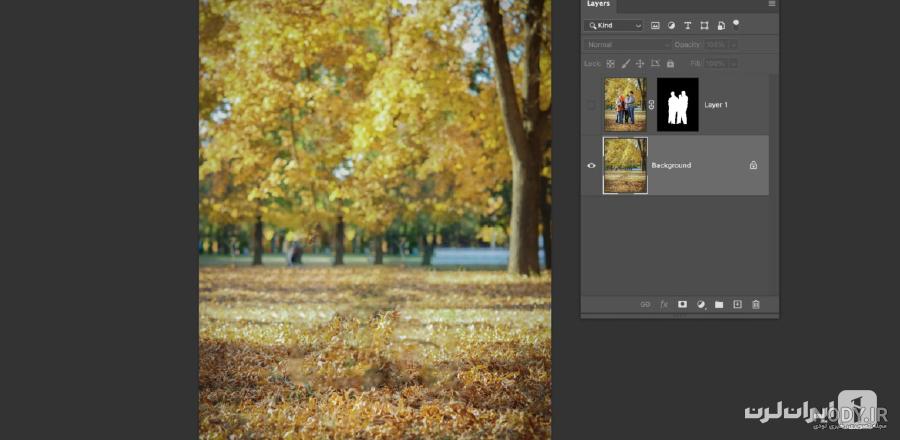Delete layer with the trash icon
The width and height of the screenshot is (900, 440).
(756, 305)
